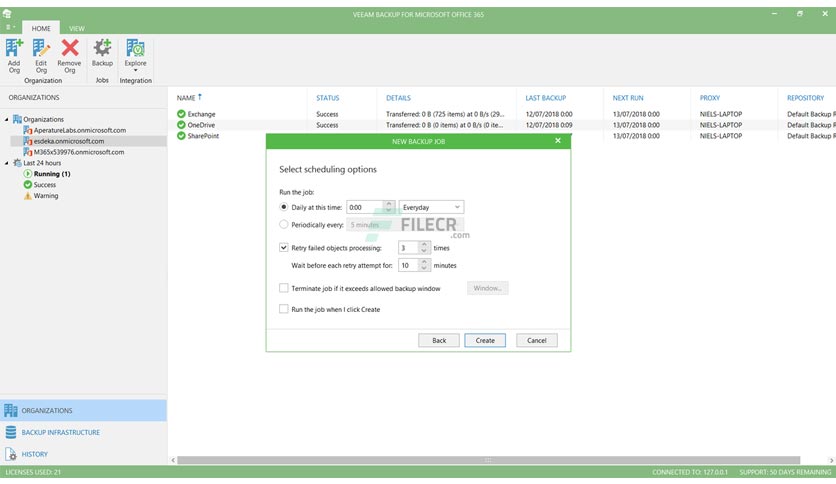Click the wait minutes input field showing 10
The image size is (836, 484).
[408, 265]
